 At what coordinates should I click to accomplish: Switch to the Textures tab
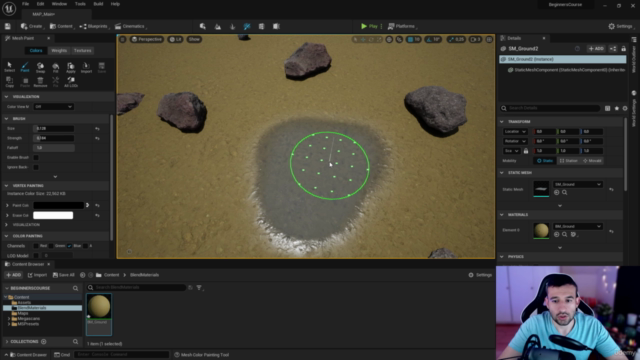(x=82, y=51)
